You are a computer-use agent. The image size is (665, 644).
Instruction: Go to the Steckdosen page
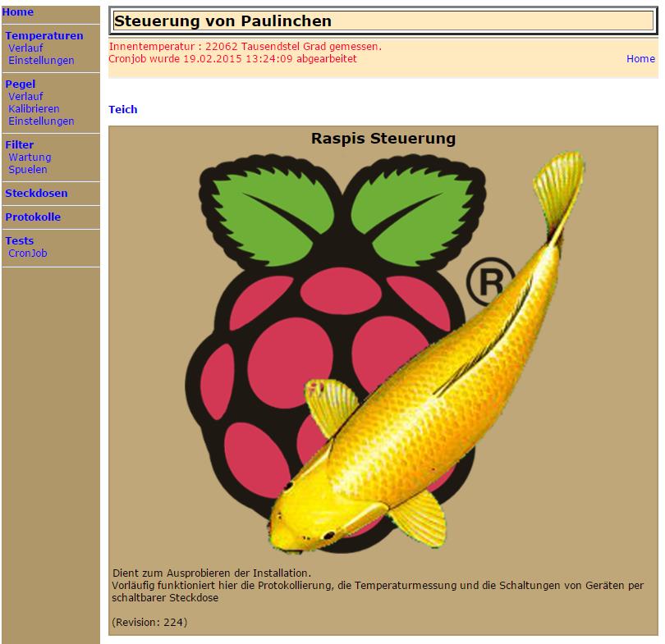pyautogui.click(x=36, y=194)
